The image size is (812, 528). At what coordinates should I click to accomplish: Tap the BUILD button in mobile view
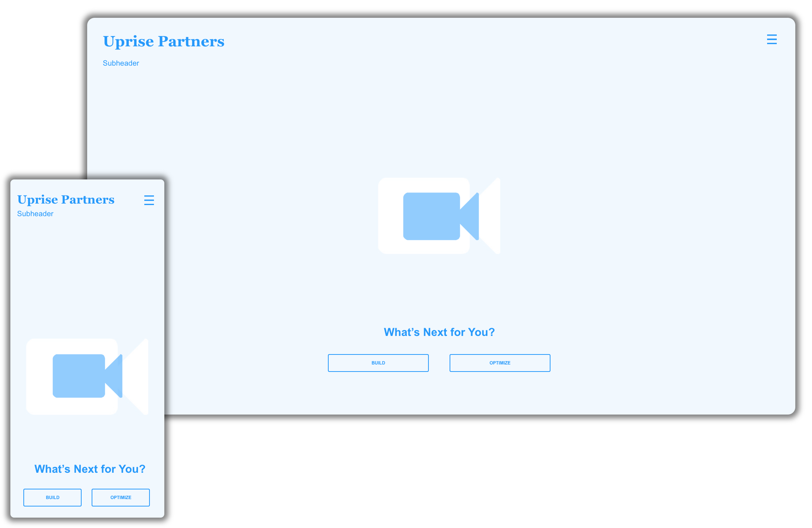click(x=52, y=497)
